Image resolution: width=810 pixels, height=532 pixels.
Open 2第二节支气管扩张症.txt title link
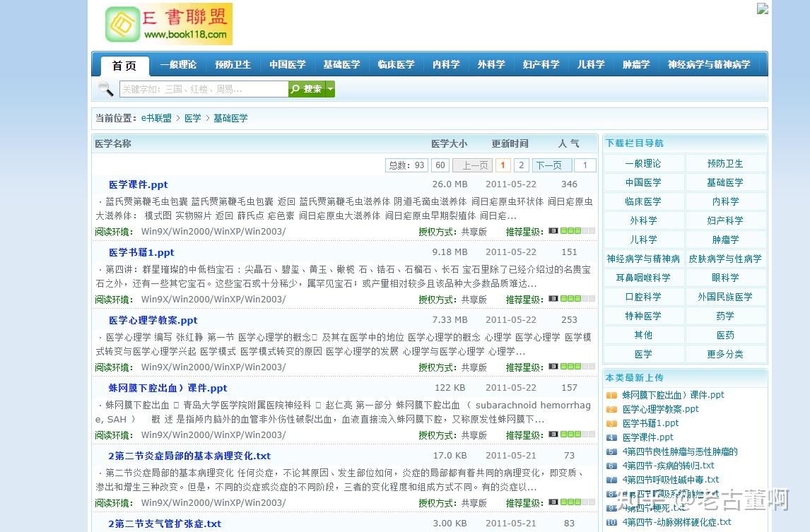pos(165,524)
